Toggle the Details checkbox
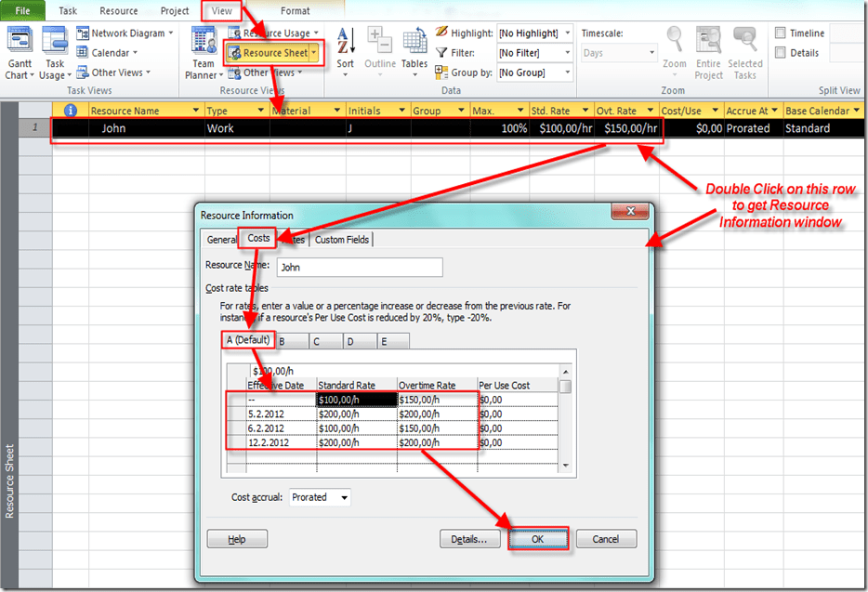The width and height of the screenshot is (868, 592). [x=781, y=53]
